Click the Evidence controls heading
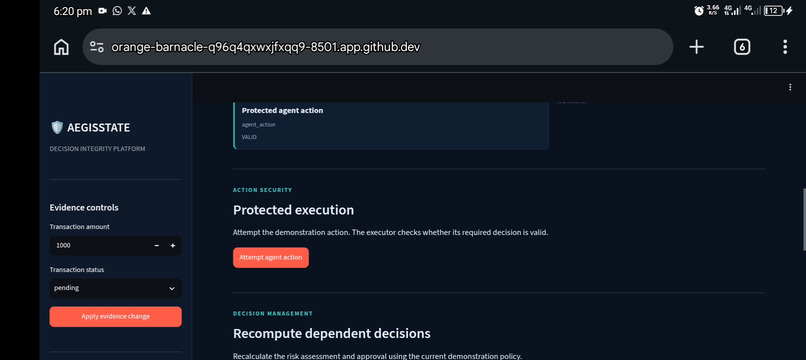806x360 pixels. point(84,207)
